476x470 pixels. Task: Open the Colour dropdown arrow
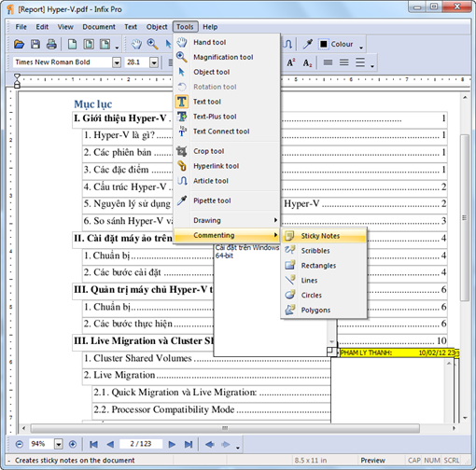pos(361,48)
